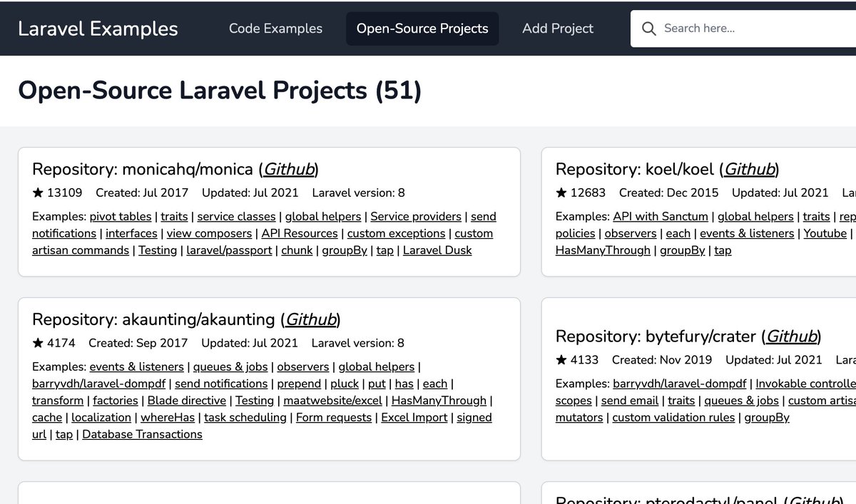Open the Code Examples nav item
This screenshot has height=504, width=856.
(275, 29)
